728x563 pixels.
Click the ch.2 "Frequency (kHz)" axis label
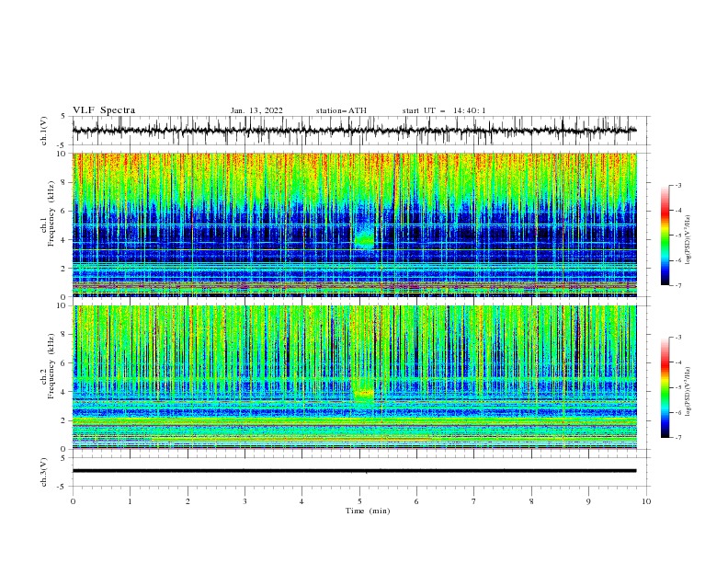[51, 365]
